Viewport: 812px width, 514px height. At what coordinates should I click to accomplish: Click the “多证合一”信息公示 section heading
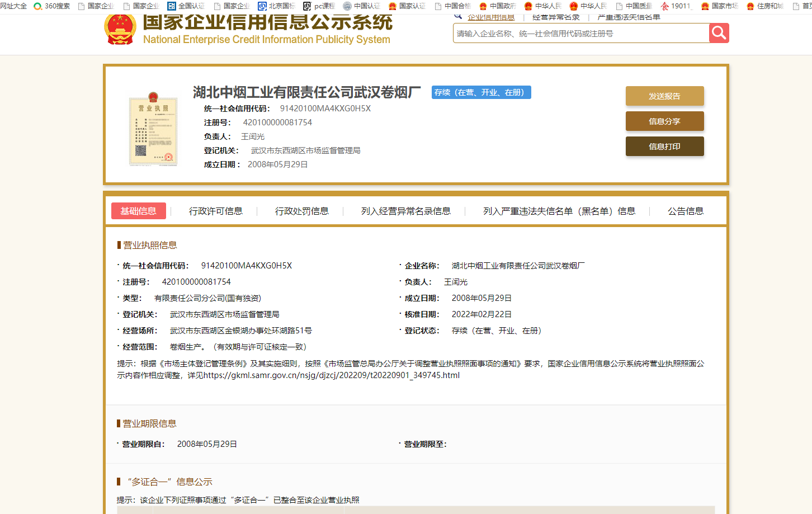pos(170,482)
